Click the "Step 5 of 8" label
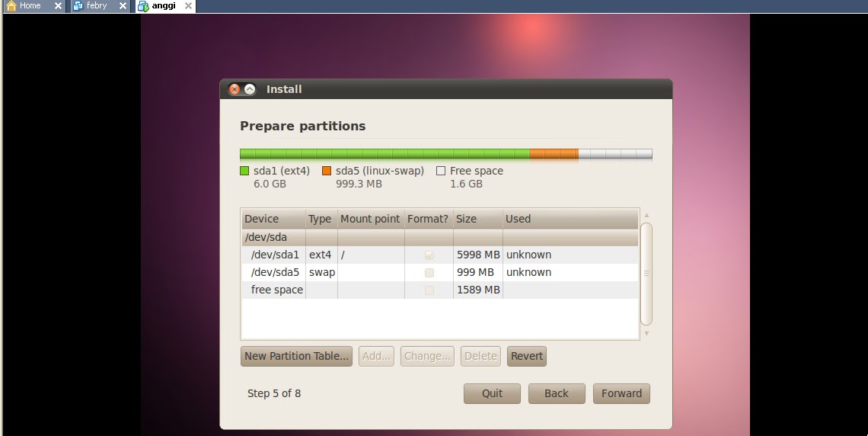 click(x=274, y=393)
